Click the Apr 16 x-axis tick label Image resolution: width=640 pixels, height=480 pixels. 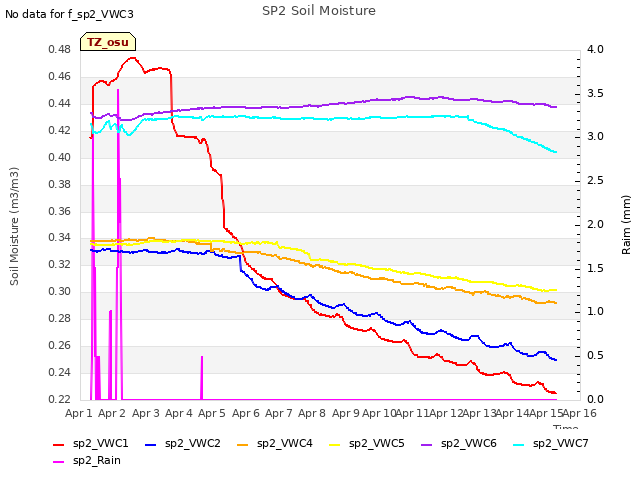pyautogui.click(x=579, y=413)
